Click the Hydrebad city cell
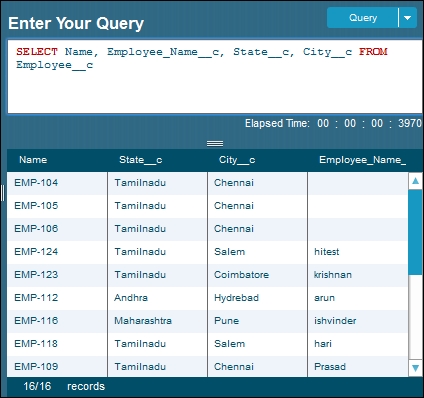Screen dimensions: 424x398 click(257, 298)
